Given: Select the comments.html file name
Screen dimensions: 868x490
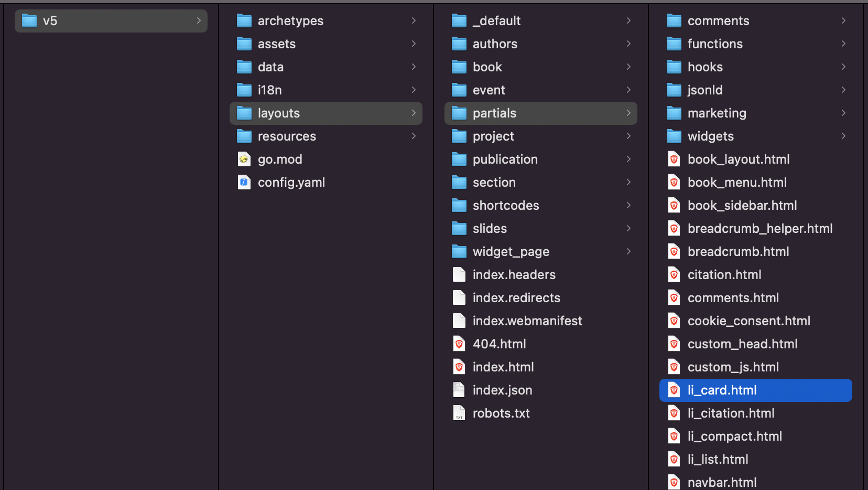Looking at the screenshot, I should (733, 298).
